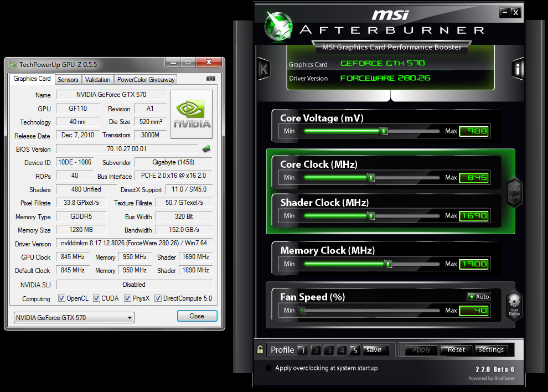The width and height of the screenshot is (548, 392).
Task: Click the Fan Speed value field 40
Action: (x=474, y=311)
